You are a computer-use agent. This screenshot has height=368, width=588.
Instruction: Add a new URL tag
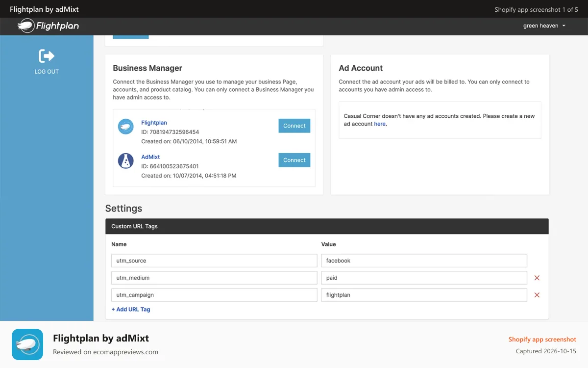[x=131, y=310]
